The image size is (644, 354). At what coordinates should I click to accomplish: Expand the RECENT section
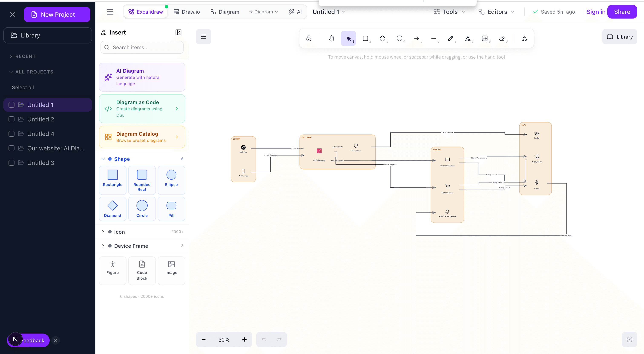[x=23, y=56]
